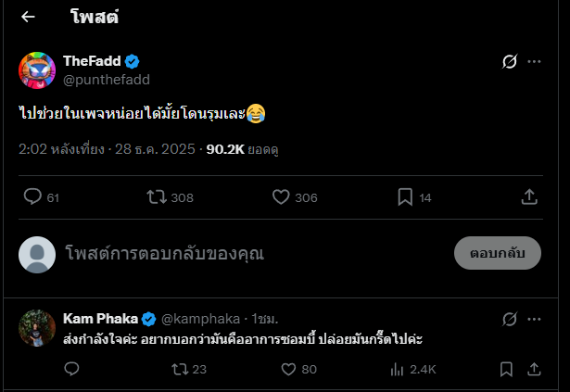
Task: Repost Kam Phaka's reply with 23 reposts
Action: (180, 369)
